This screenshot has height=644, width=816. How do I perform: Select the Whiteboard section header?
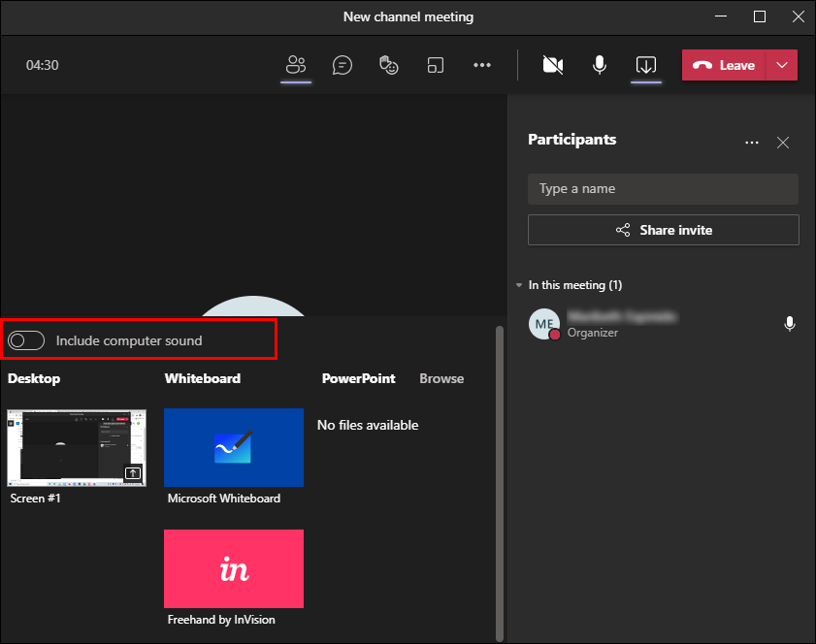(x=202, y=378)
